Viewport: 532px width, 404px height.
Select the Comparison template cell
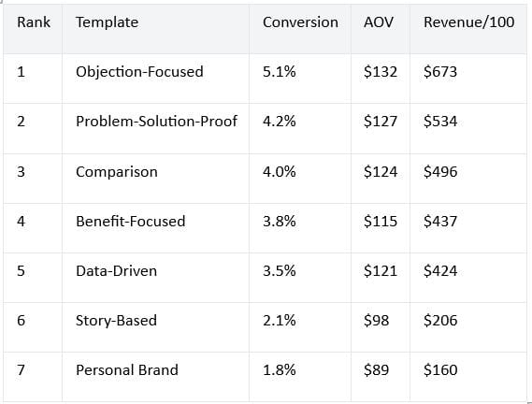click(117, 172)
